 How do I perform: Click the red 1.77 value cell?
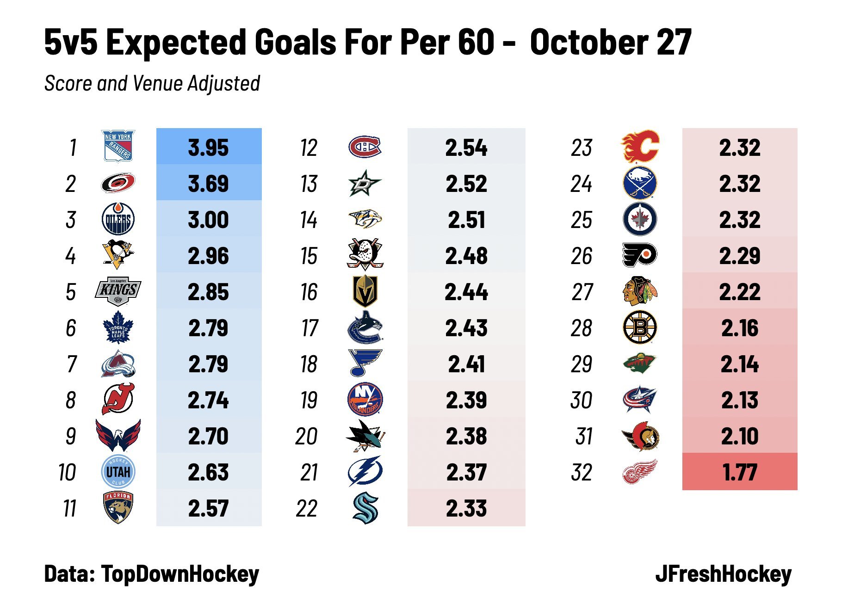(x=740, y=472)
